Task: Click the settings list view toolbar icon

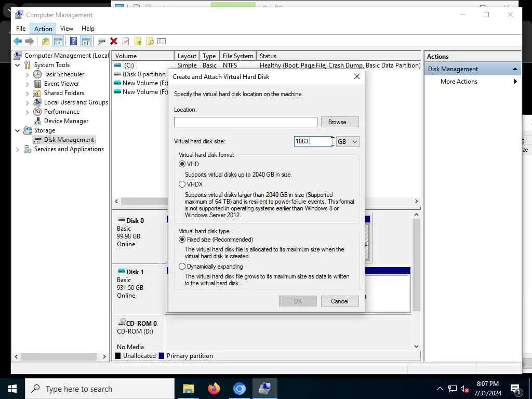Action: pos(162,42)
